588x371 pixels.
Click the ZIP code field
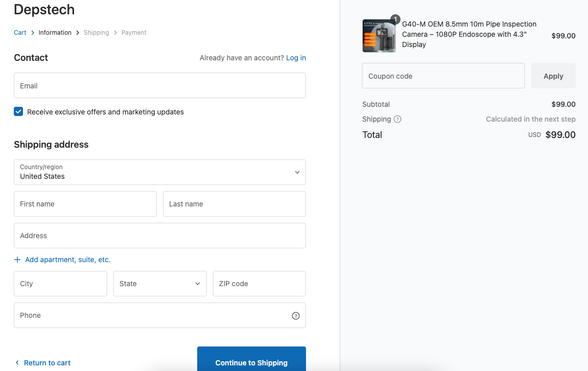pos(259,284)
